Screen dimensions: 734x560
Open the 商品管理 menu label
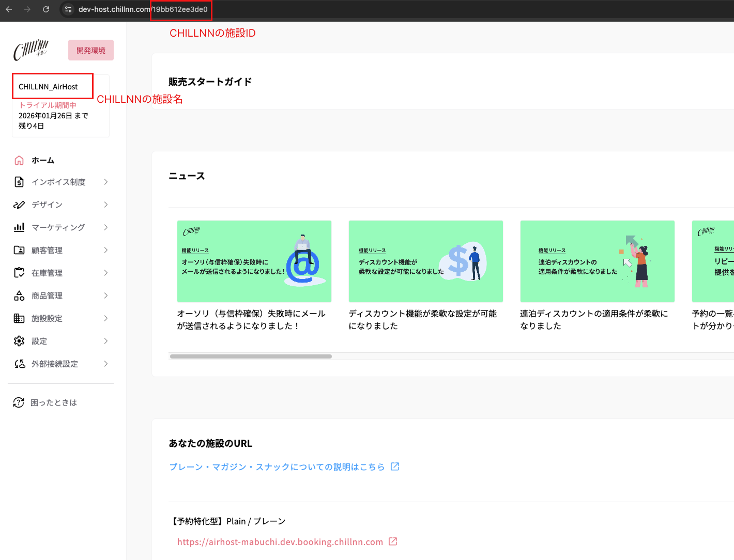pos(47,295)
